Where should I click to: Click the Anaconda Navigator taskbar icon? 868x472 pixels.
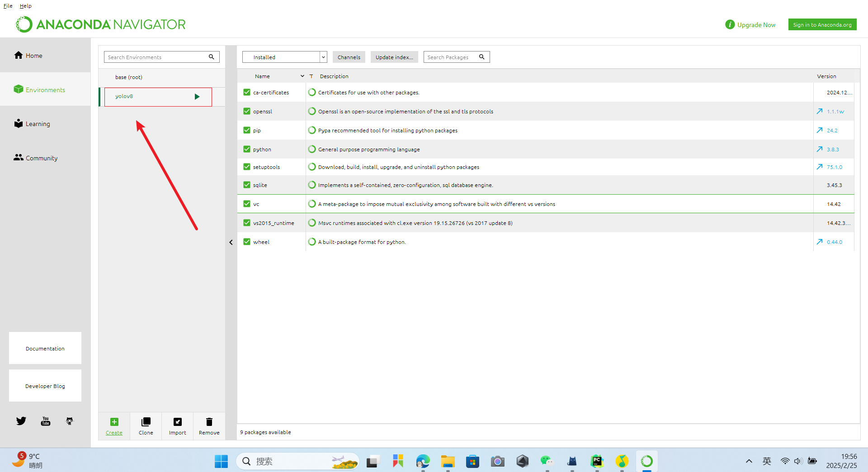tap(646, 461)
